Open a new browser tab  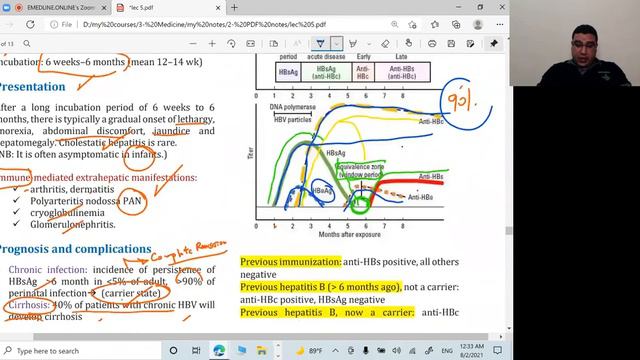234,7
